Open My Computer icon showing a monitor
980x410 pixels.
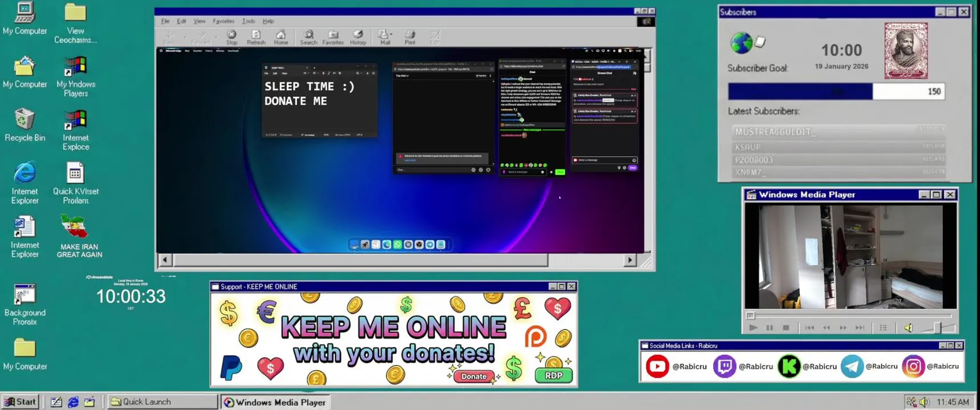tap(24, 18)
